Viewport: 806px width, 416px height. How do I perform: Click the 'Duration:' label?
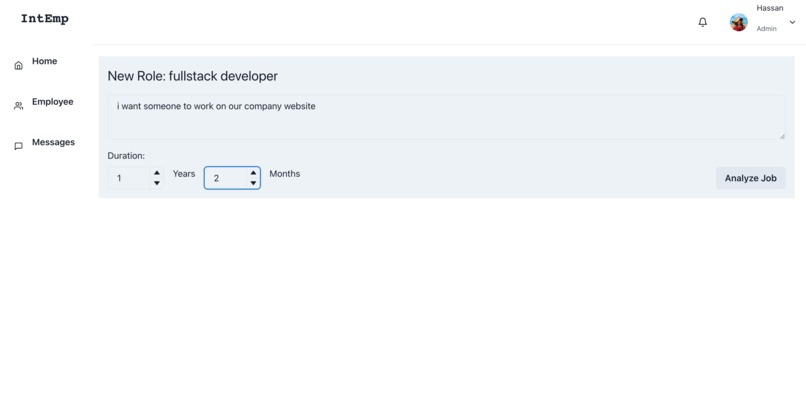[x=126, y=156]
